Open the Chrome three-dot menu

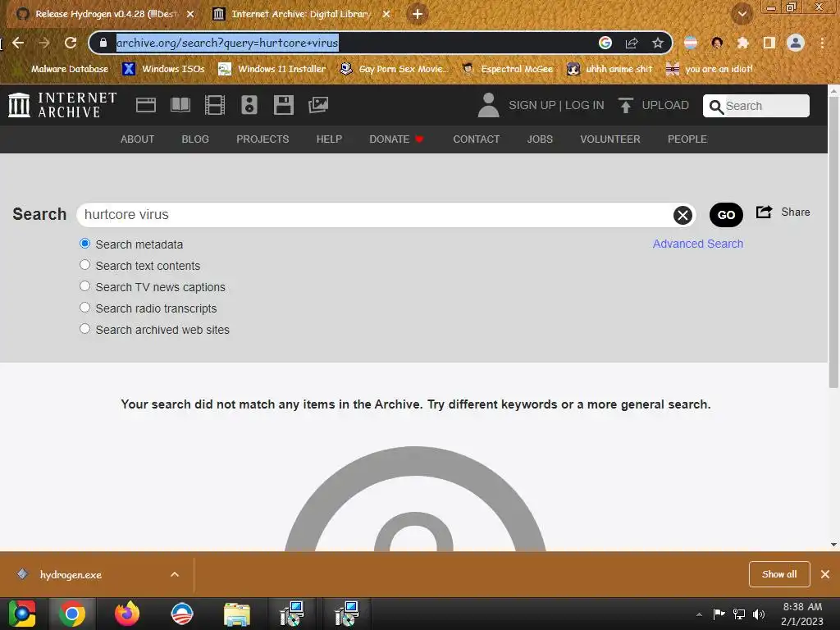point(822,43)
